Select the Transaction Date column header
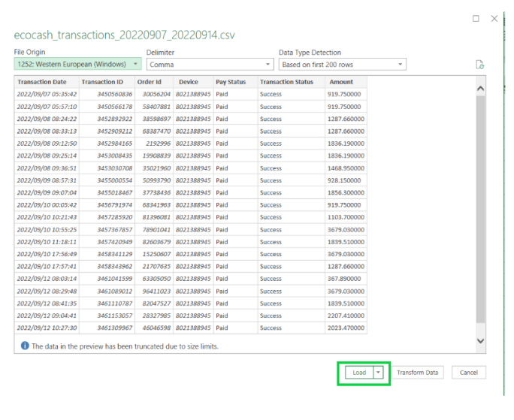514x420 pixels. pos(47,82)
